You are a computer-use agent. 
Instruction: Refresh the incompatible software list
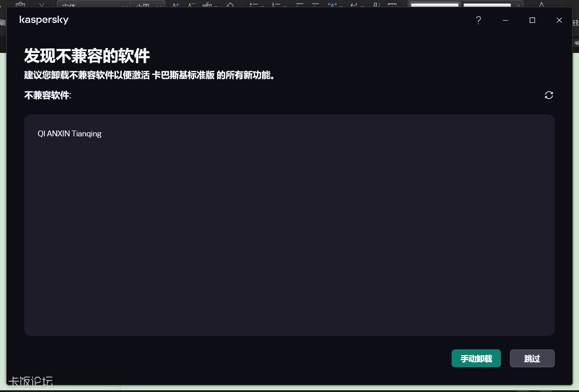(549, 95)
